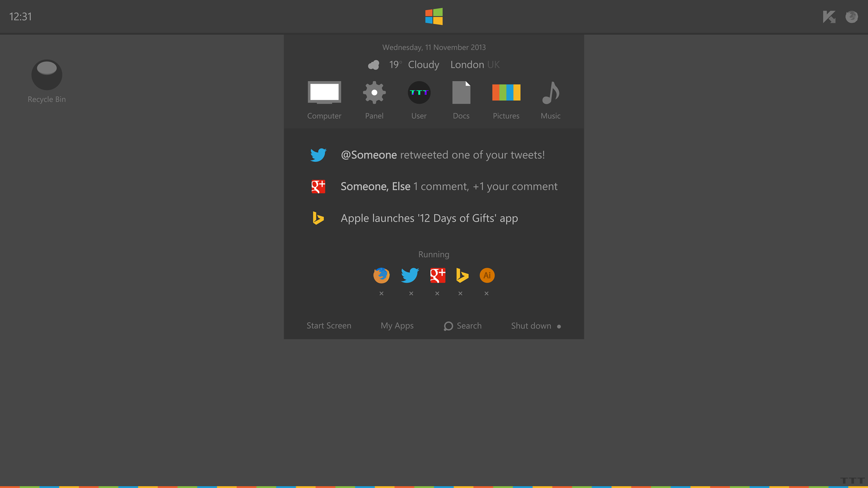The width and height of the screenshot is (868, 488).
Task: Open the My Apps section
Action: [397, 325]
